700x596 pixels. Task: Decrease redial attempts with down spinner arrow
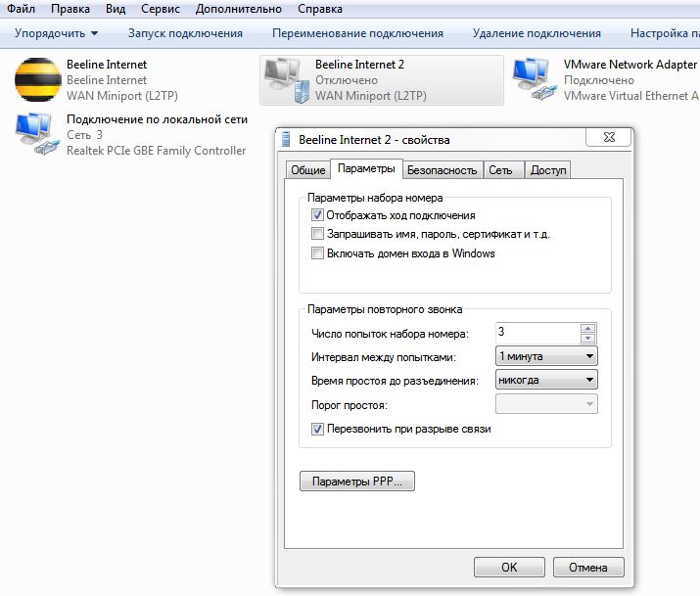588,339
